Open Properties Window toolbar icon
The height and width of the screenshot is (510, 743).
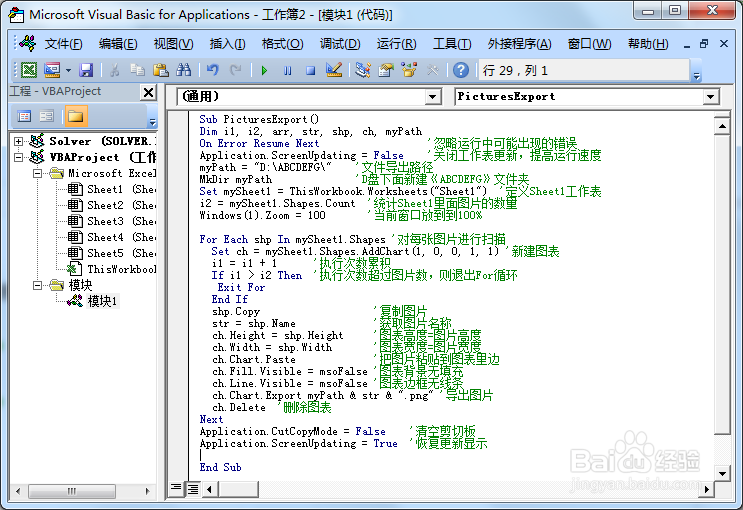tap(386, 71)
